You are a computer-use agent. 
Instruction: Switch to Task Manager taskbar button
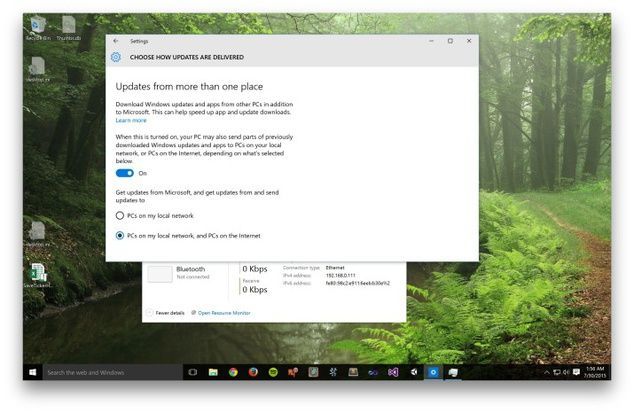pos(453,372)
